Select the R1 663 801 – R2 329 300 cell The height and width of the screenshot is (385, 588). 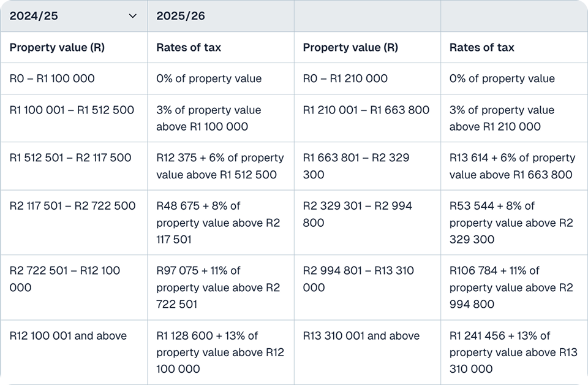356,166
